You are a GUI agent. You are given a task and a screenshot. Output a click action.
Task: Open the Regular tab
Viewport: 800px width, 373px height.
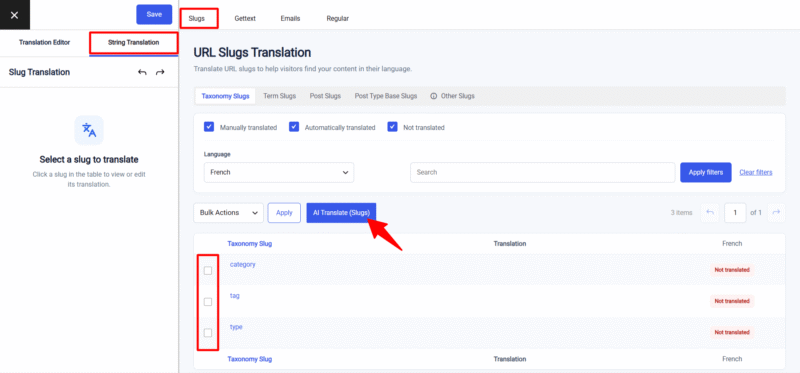click(338, 18)
